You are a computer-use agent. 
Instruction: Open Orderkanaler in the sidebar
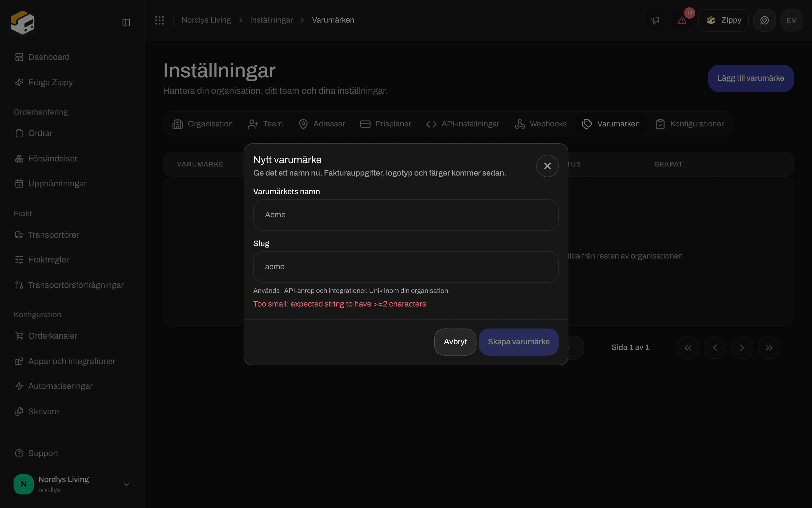(46, 336)
